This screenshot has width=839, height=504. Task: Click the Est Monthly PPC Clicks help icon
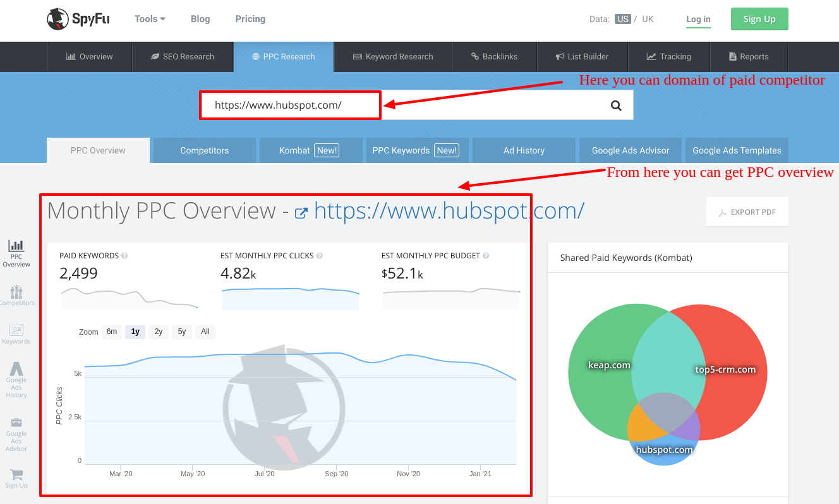coord(320,256)
